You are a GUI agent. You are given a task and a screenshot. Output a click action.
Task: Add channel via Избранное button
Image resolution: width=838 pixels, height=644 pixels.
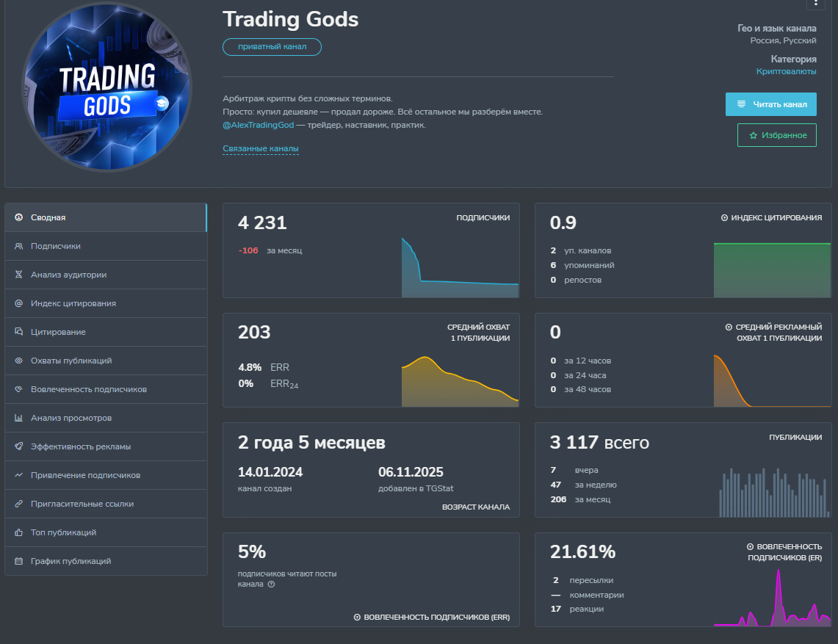pyautogui.click(x=776, y=135)
